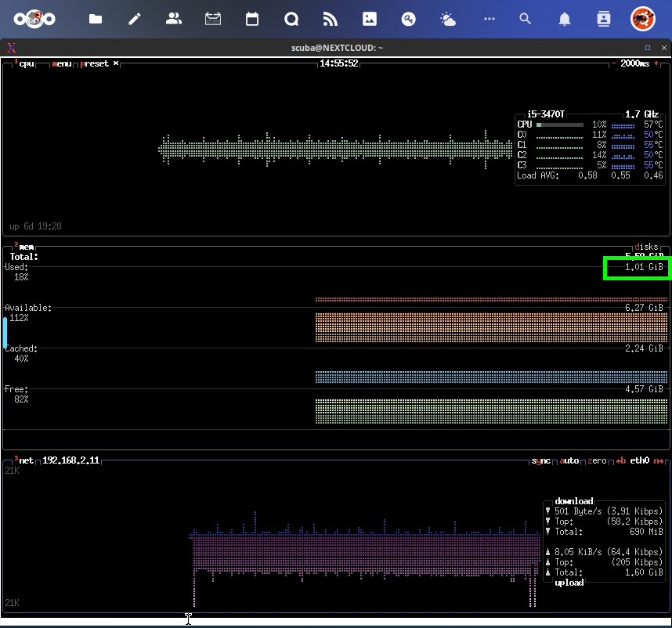Click the notifications bell icon
This screenshot has height=628, width=672.
pos(564,20)
